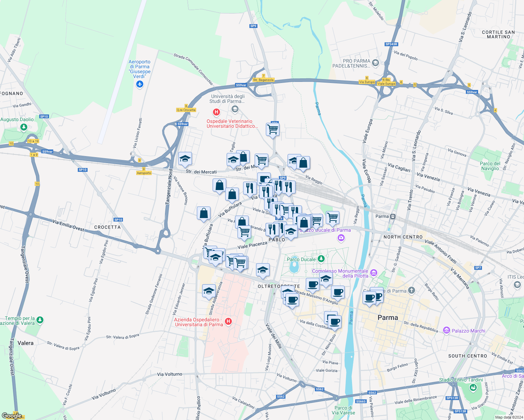Open the Università degli Studi di Parma marker
The height and width of the screenshot is (420, 524).
point(235,110)
